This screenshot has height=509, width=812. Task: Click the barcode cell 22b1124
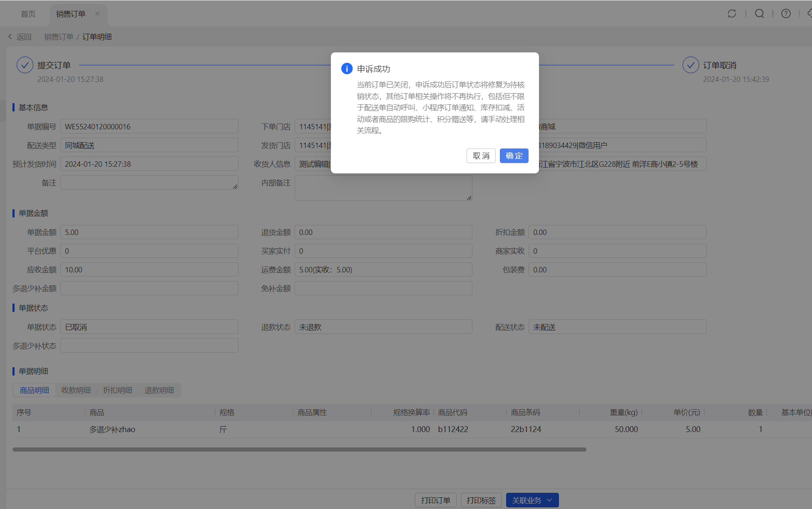526,429
